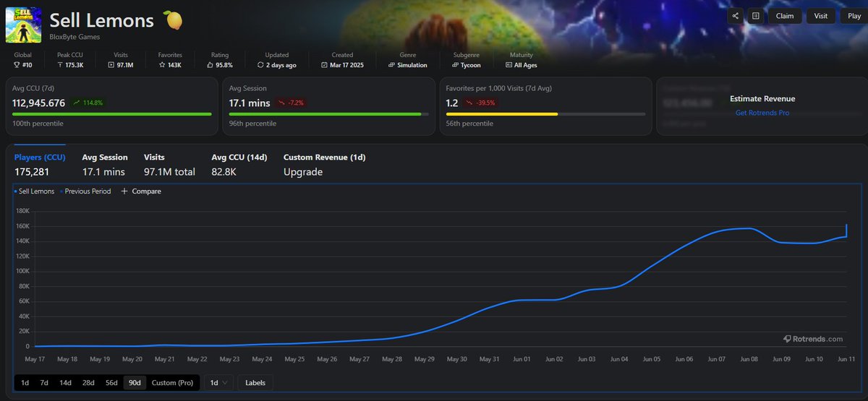Toggle the Previous Period series legend

click(x=87, y=191)
